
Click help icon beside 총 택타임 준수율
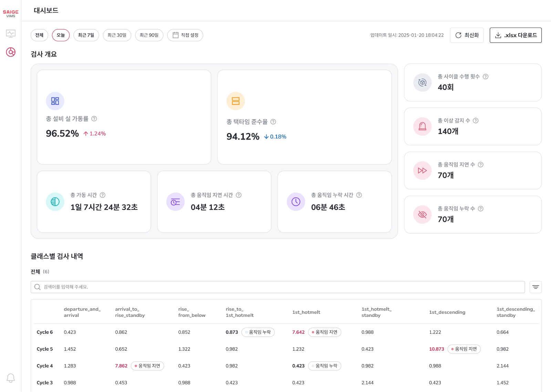tap(273, 122)
